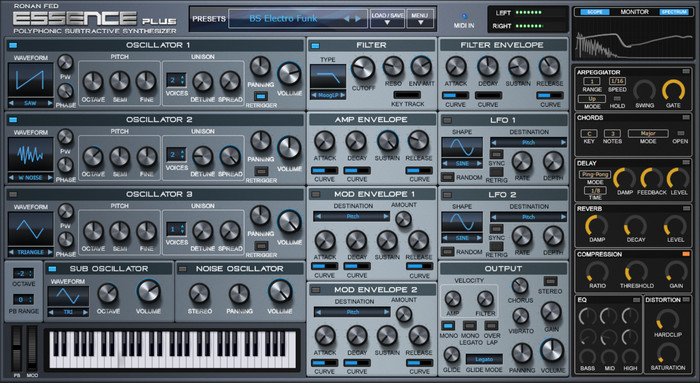The width and height of the screenshot is (700, 383).
Task: Open Mod Envelope 2 Destination selector
Action: (x=352, y=312)
